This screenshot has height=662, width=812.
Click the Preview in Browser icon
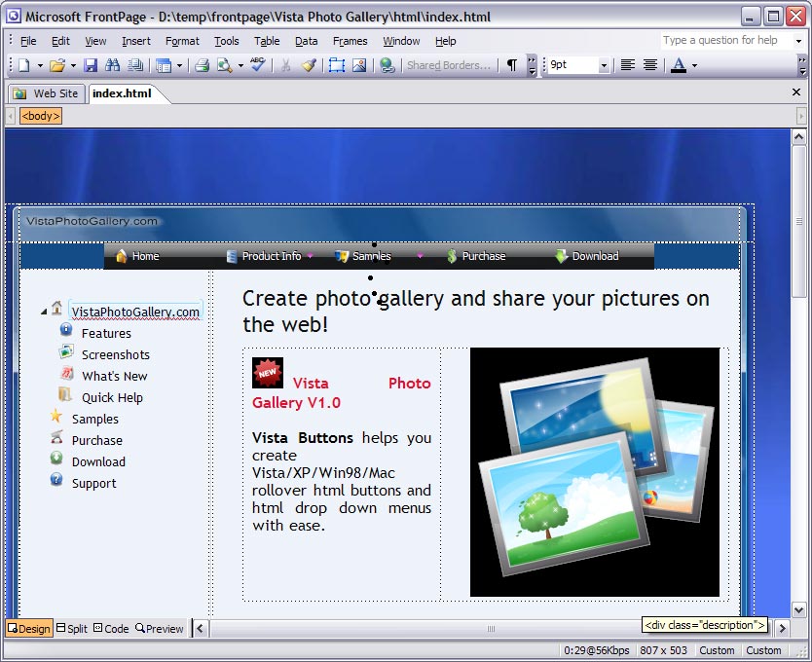pos(225,65)
